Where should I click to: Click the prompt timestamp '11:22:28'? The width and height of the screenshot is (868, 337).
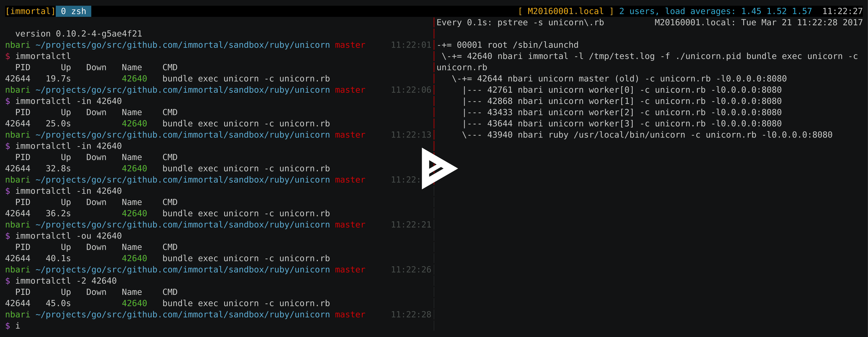tap(411, 314)
